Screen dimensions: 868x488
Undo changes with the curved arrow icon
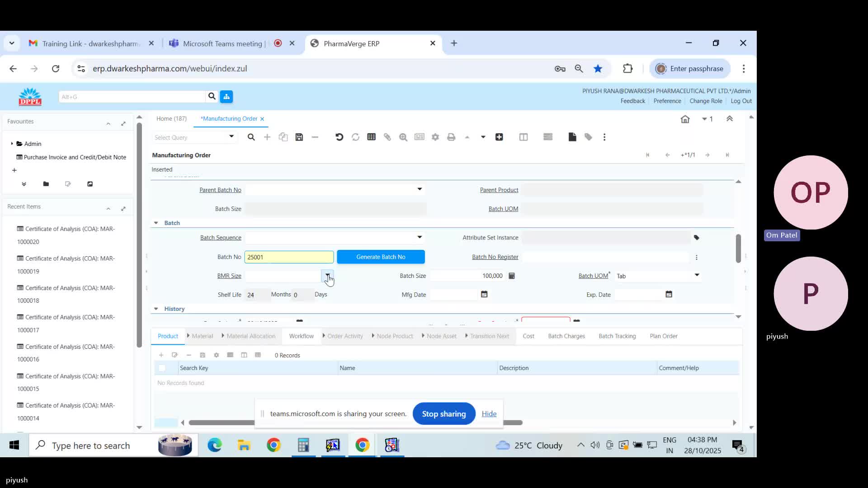[340, 137]
